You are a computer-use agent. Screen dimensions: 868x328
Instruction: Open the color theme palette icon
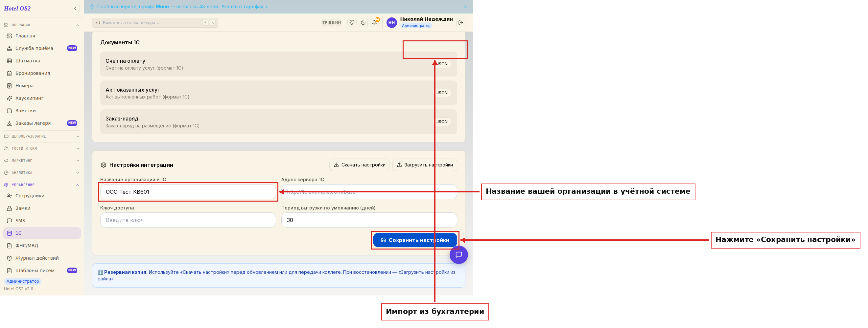(x=352, y=23)
